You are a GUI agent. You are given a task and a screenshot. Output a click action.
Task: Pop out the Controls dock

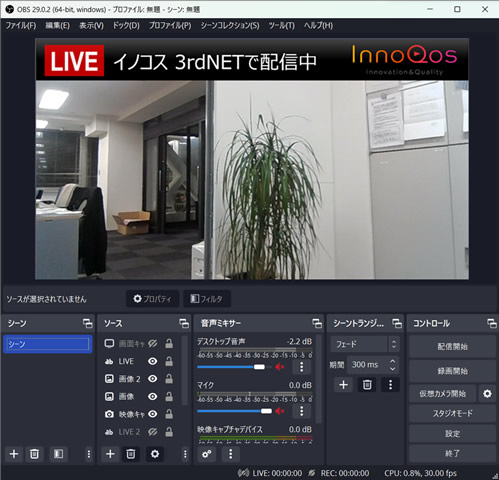492,323
